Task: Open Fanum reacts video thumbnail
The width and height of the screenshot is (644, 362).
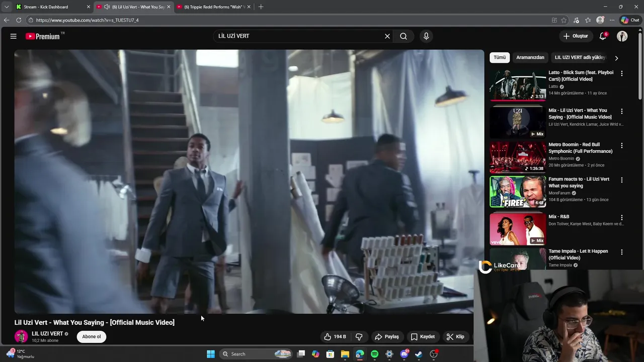Action: click(518, 192)
